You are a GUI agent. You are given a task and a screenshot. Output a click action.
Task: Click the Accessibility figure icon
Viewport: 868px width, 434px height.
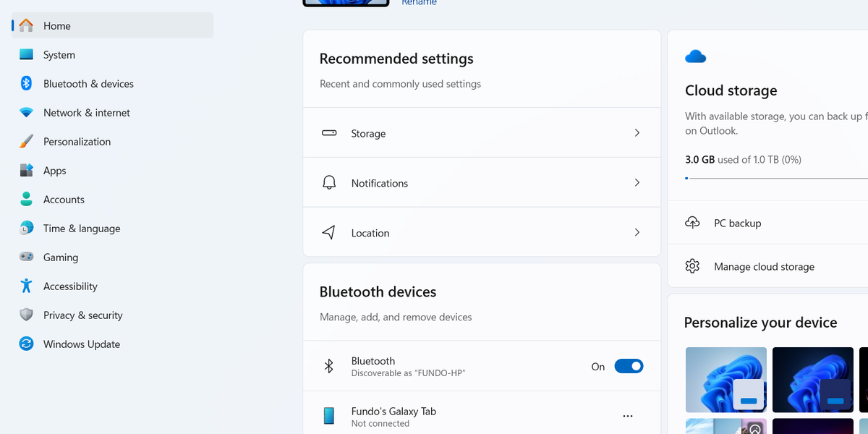pyautogui.click(x=26, y=286)
